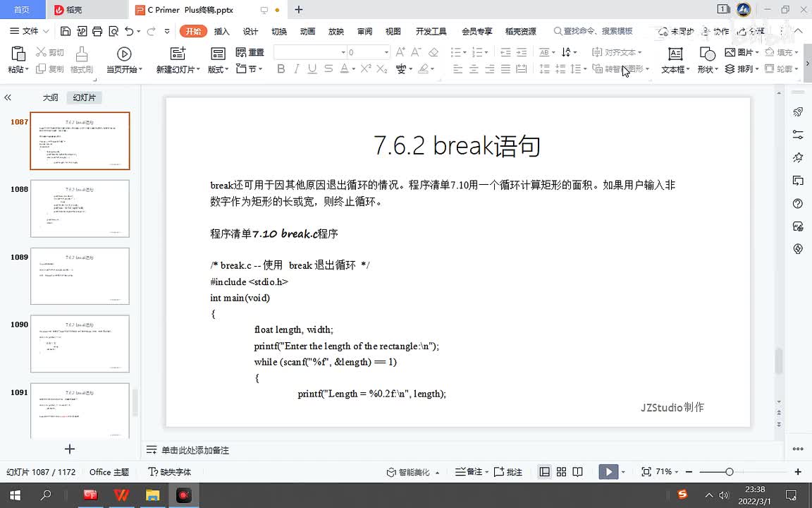Toggle Bold formatting

pos(281,68)
